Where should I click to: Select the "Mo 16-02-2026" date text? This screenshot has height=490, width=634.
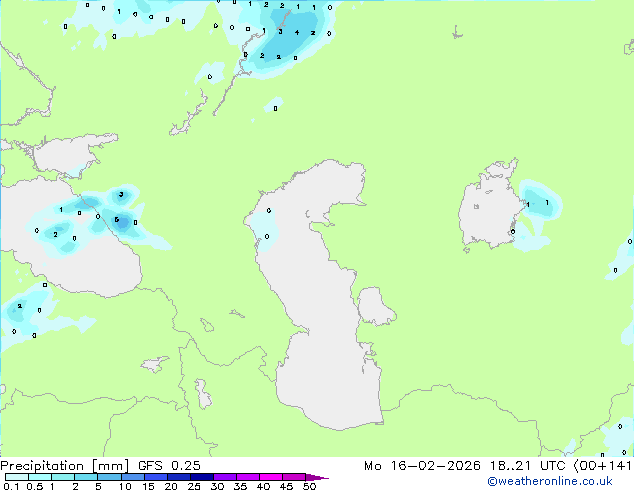pyautogui.click(x=422, y=466)
